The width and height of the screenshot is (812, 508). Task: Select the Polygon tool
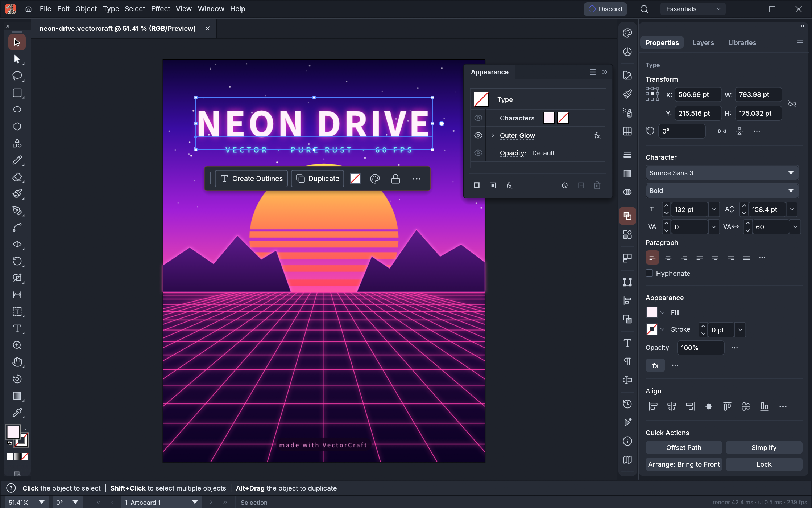[17, 127]
